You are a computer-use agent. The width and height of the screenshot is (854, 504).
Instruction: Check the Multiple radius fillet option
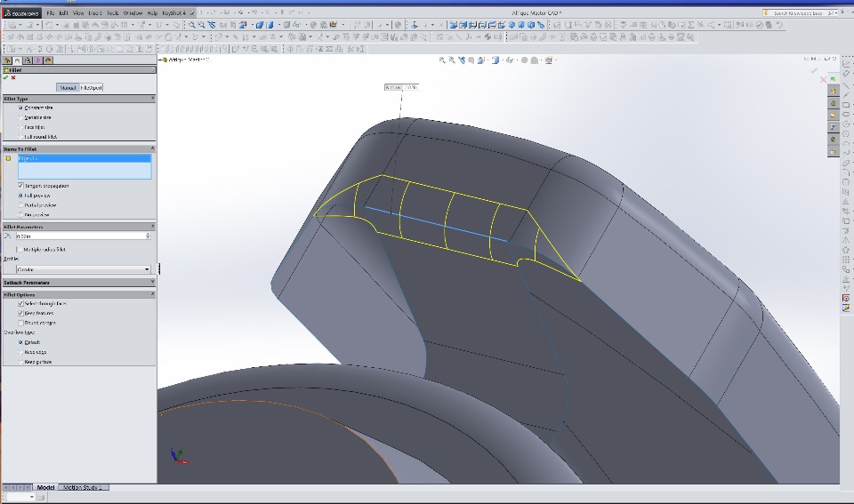[20, 250]
